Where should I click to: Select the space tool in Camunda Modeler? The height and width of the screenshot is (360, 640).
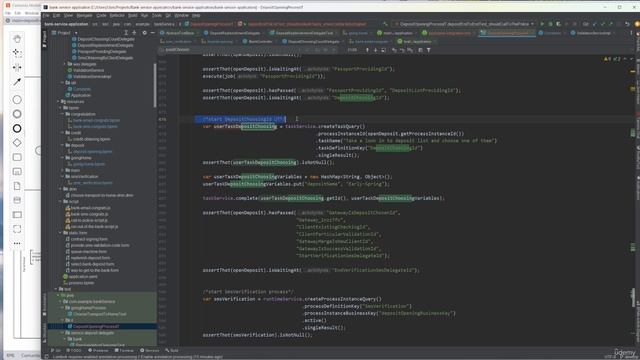(x=17, y=67)
